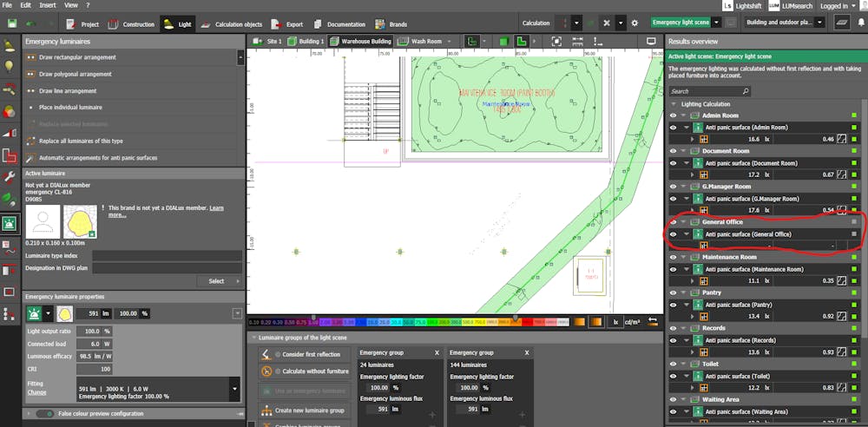This screenshot has height=427, width=868.
Task: Click Automatic arrangements for anti panic surfaces
Action: 97,158
